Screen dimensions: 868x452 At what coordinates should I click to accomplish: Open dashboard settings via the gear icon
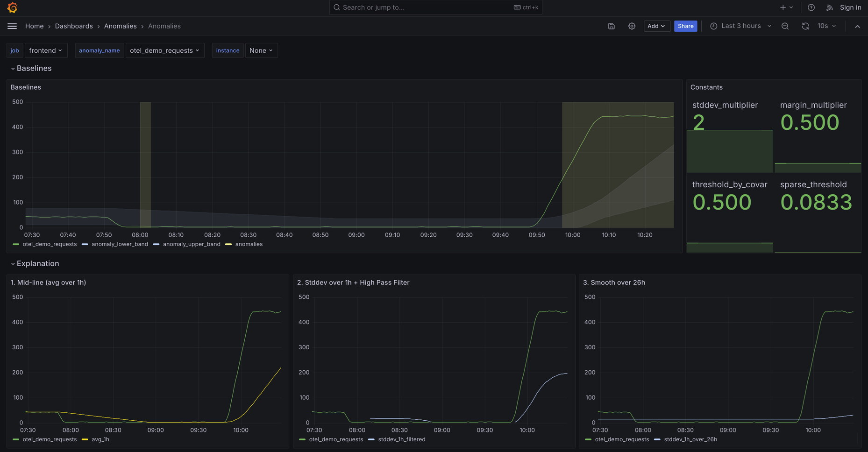[632, 26]
